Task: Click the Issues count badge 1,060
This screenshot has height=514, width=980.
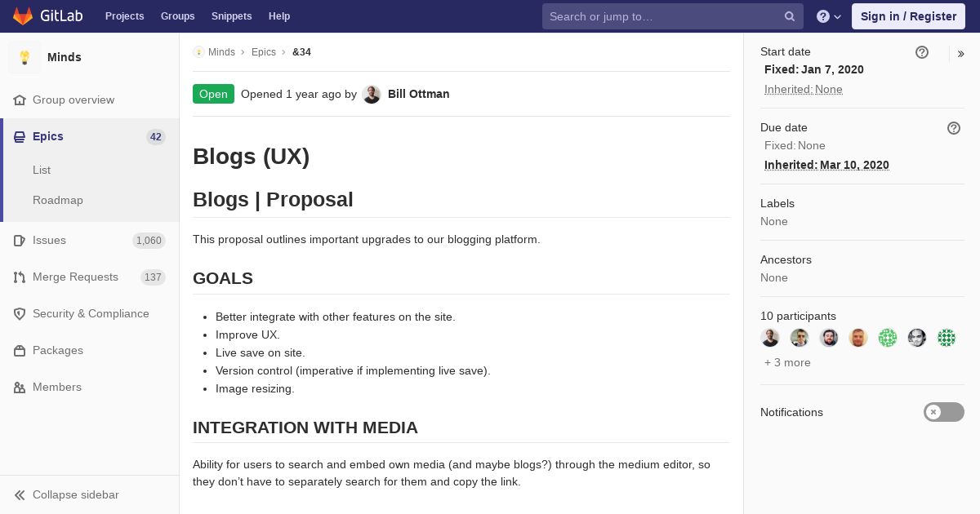Action: (x=149, y=241)
